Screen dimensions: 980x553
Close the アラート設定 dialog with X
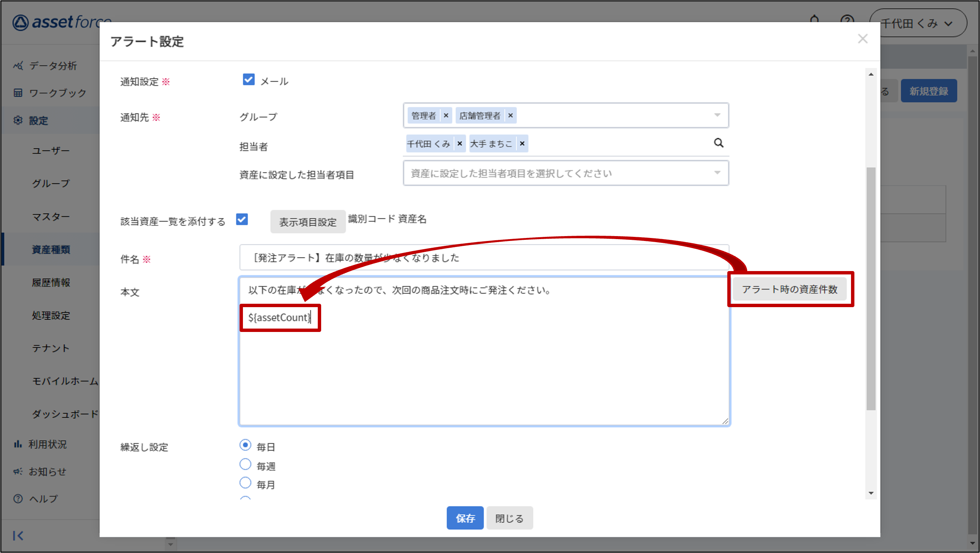pos(862,39)
